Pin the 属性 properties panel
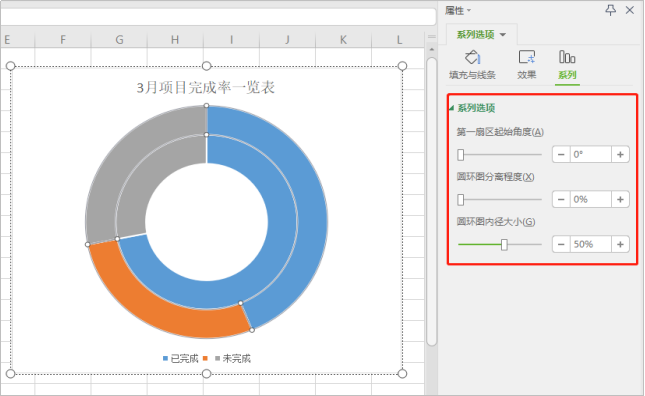Image resolution: width=645 pixels, height=396 pixels. [610, 10]
